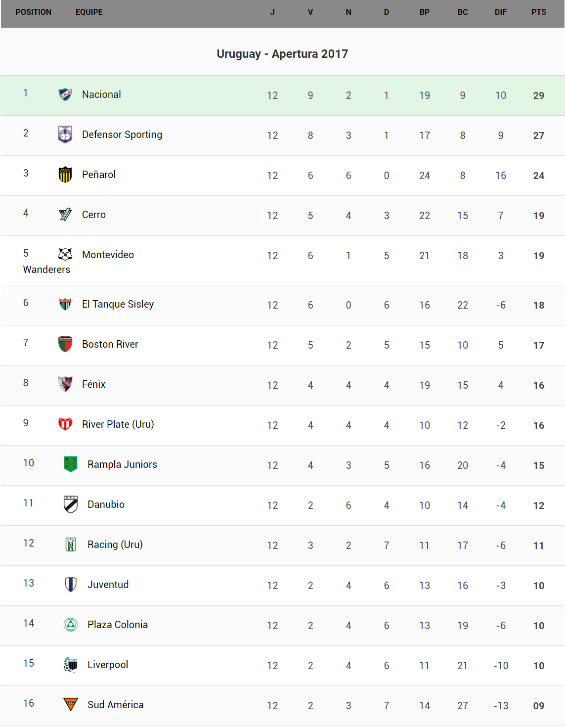Click the River Plate (Uru) red crest
This screenshot has width=565, height=728.
65,424
